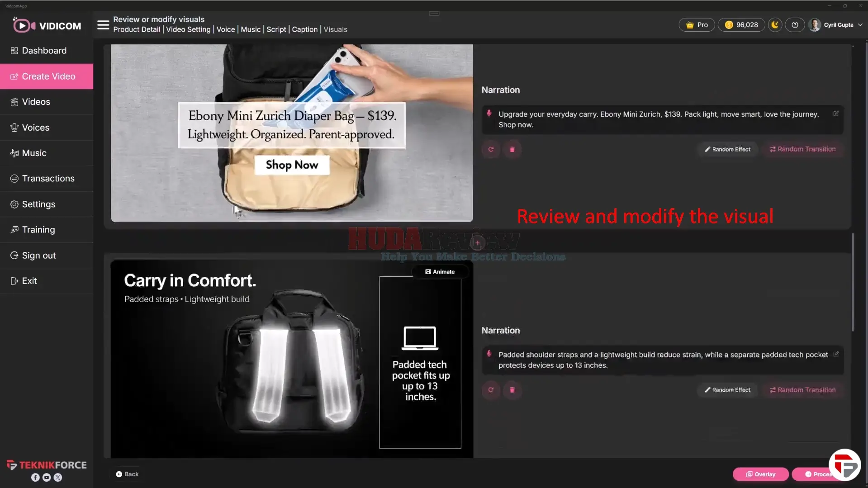Go back with the Back button
This screenshot has width=868, height=488.
[127, 474]
